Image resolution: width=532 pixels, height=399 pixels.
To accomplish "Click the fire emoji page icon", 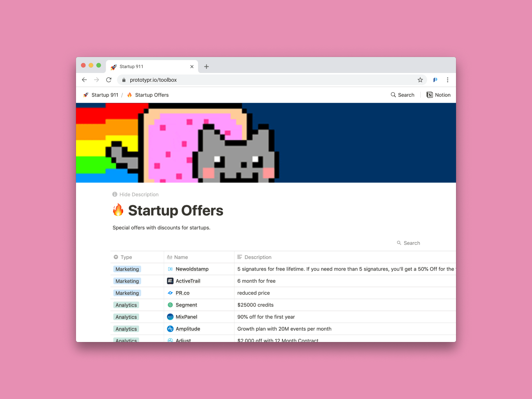I will click(118, 210).
